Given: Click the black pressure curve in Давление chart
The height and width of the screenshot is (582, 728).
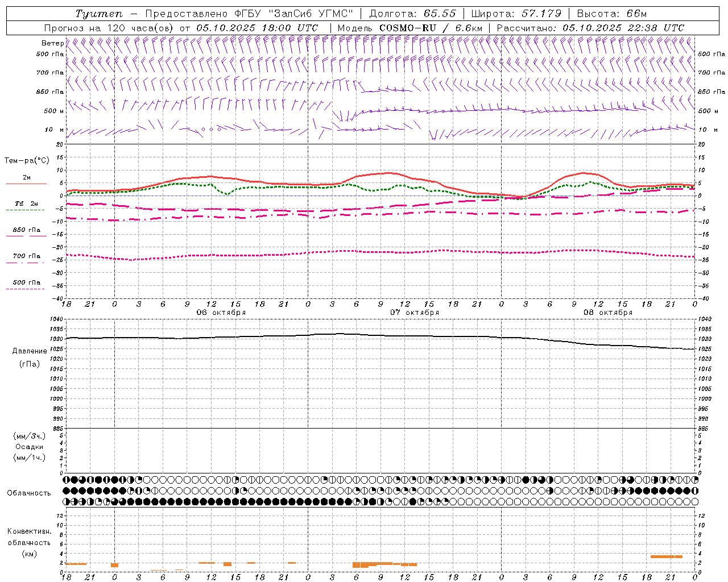Looking at the screenshot, I should pos(381,335).
